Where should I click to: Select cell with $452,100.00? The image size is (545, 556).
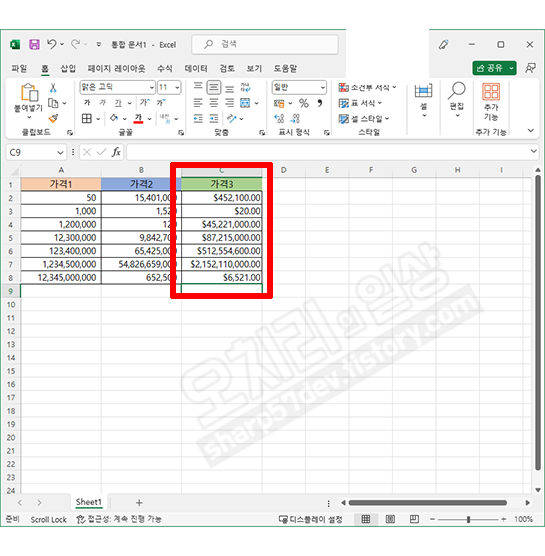pyautogui.click(x=222, y=198)
